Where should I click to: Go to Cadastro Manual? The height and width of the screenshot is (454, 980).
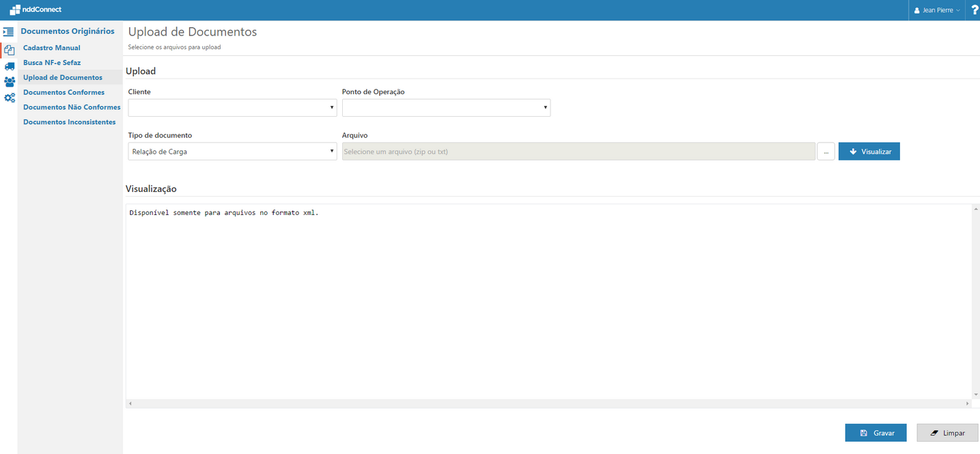[x=52, y=48]
